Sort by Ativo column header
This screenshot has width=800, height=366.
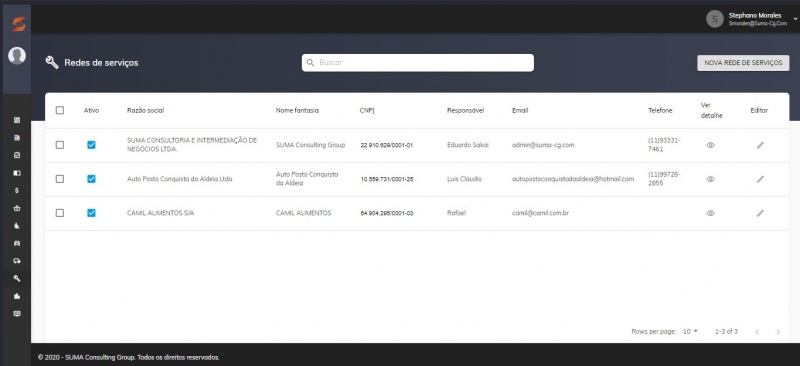tap(91, 111)
